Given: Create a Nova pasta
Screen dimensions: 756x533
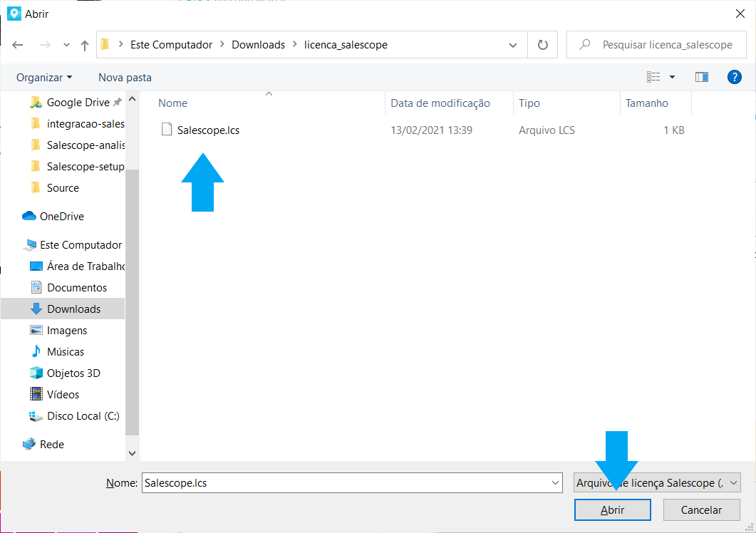Looking at the screenshot, I should pos(125,78).
